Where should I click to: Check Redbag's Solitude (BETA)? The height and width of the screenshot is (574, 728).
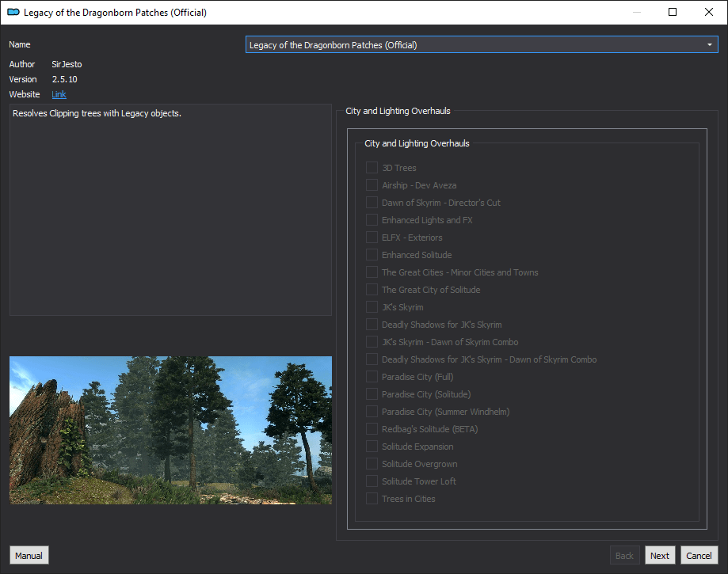[x=372, y=428]
